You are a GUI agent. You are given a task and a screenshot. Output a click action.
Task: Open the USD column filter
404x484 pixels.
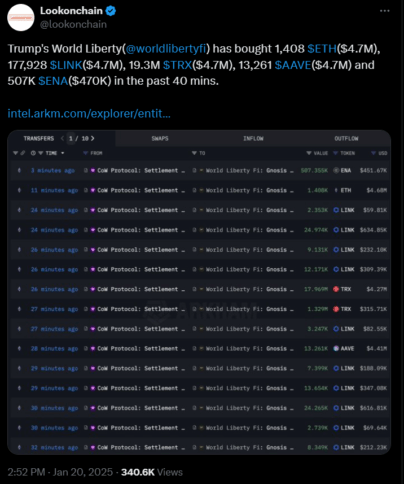coord(373,153)
